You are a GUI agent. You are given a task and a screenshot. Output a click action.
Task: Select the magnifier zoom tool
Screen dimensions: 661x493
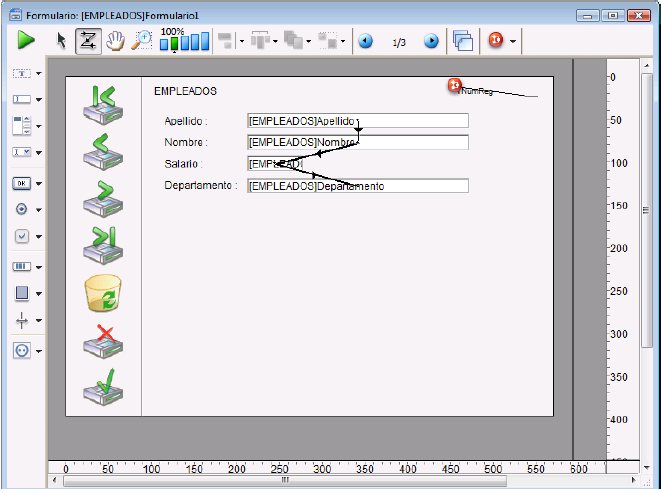point(141,41)
